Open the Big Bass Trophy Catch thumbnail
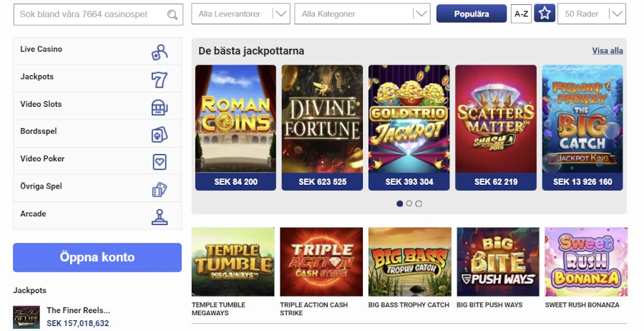This screenshot has width=644, height=331. click(410, 262)
